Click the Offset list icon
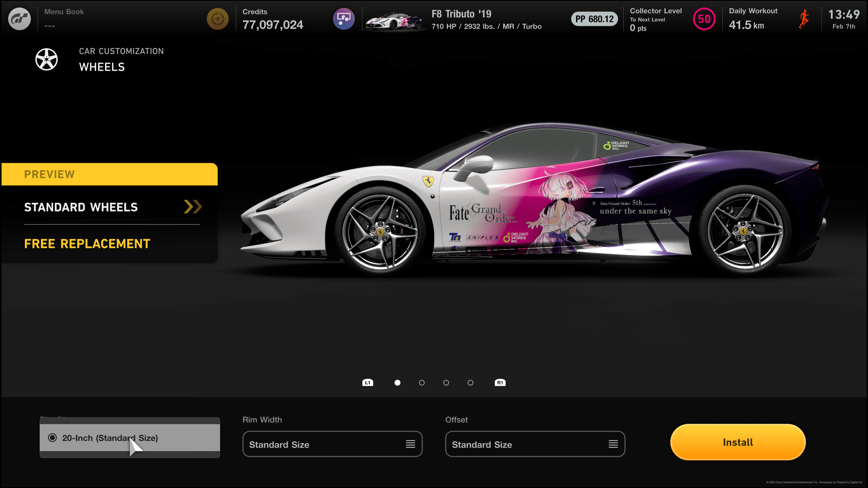868x488 pixels. click(613, 444)
